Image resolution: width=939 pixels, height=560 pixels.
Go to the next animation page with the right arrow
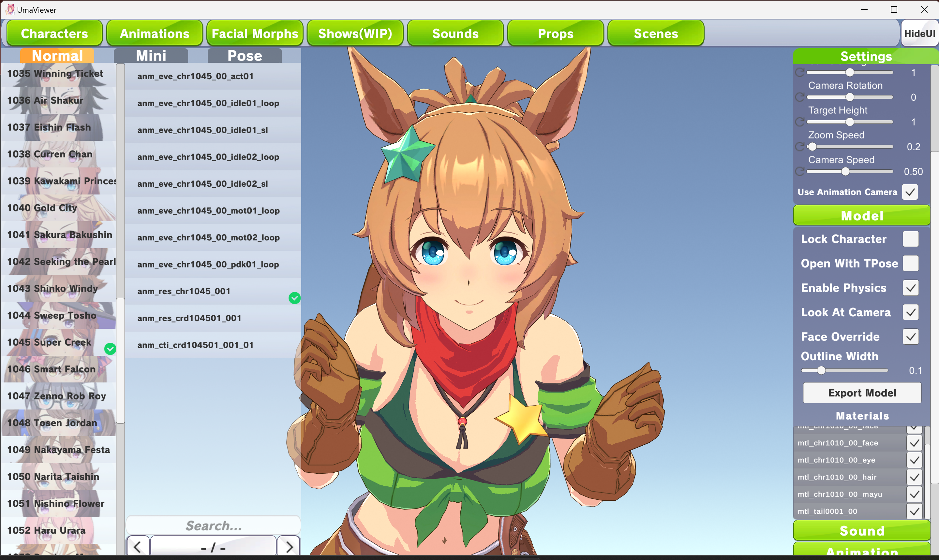click(289, 546)
